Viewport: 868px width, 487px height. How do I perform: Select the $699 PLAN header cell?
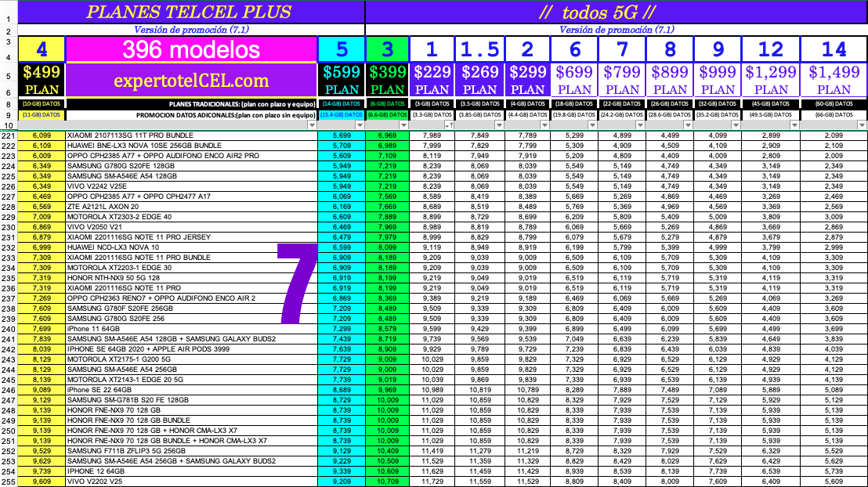click(574, 80)
